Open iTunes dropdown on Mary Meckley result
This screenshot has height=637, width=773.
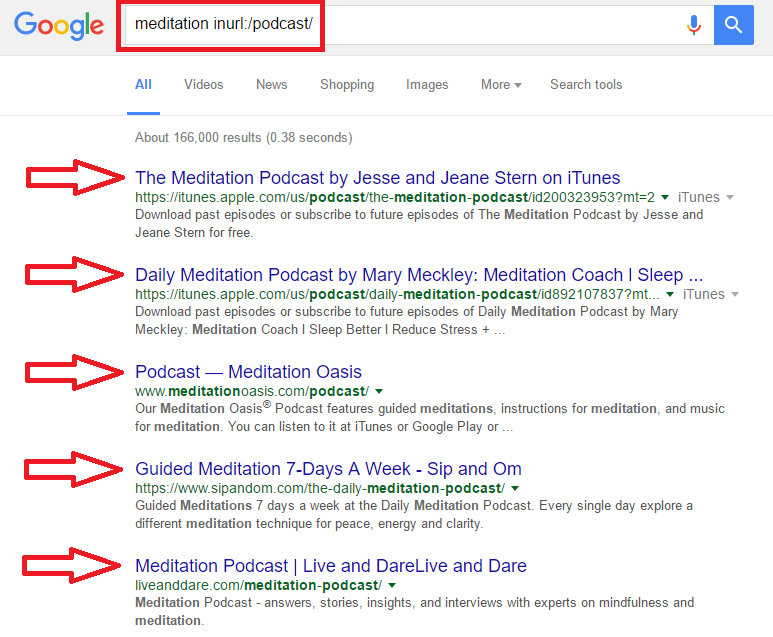pyautogui.click(x=710, y=294)
